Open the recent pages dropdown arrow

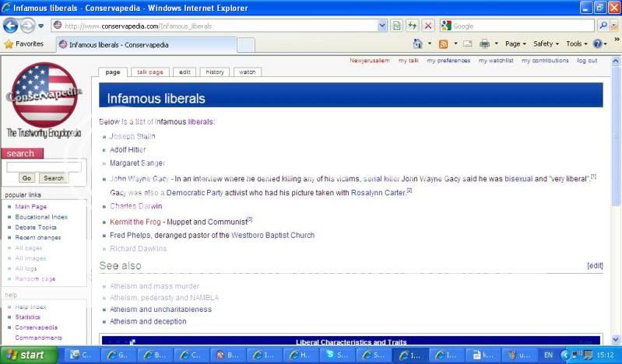click(x=40, y=26)
